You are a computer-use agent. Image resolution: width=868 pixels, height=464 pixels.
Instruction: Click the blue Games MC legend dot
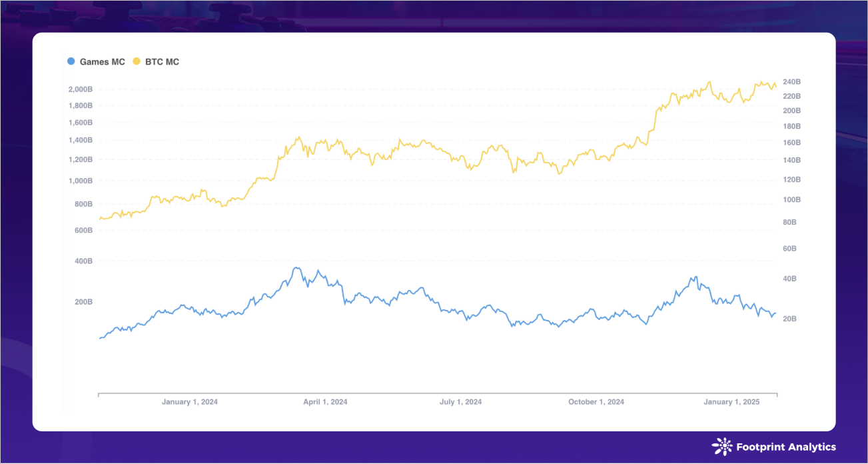[x=71, y=62]
